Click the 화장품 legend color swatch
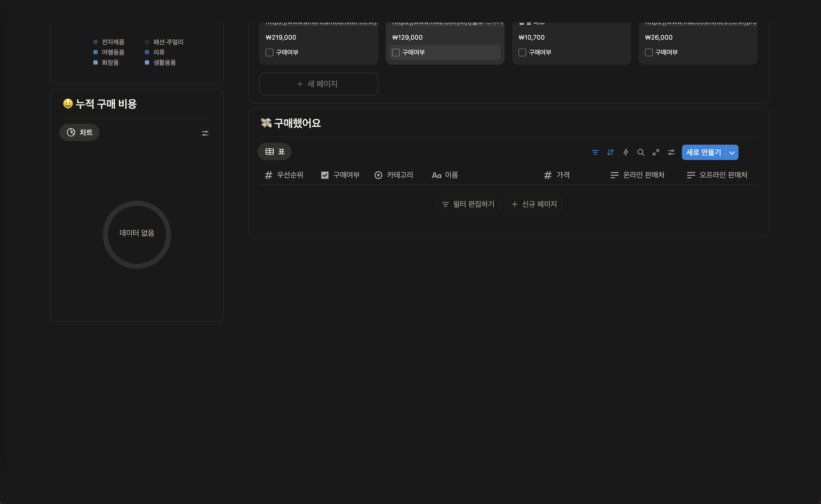This screenshot has width=821, height=504. [x=96, y=63]
